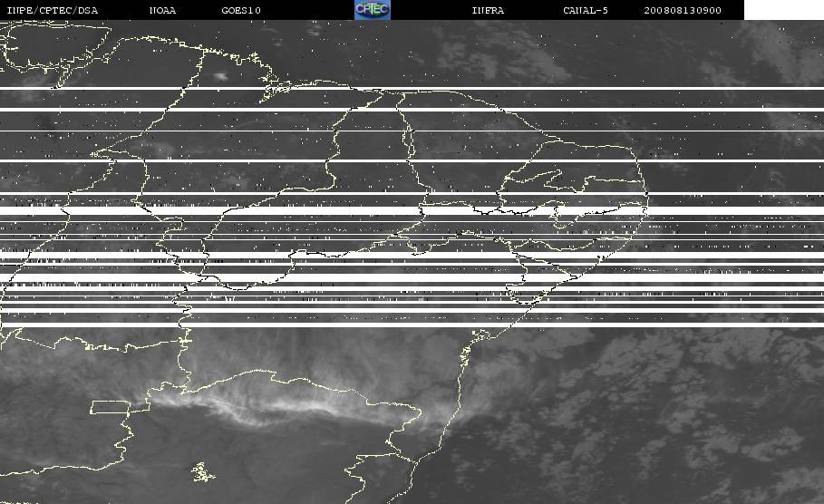Click the topmost white horizontal scan line

pos(412,88)
